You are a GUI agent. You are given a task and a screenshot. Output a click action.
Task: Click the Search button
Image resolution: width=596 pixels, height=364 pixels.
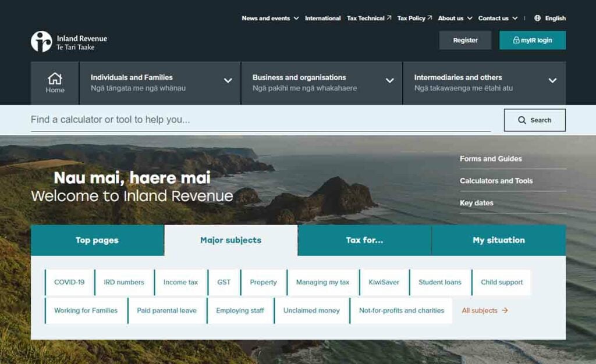535,120
